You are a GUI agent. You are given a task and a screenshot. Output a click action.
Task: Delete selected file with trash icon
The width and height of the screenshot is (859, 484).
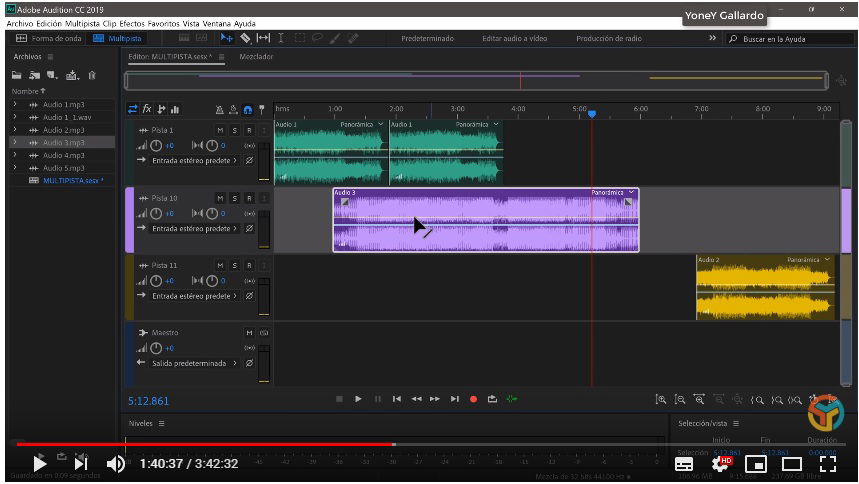[x=92, y=75]
